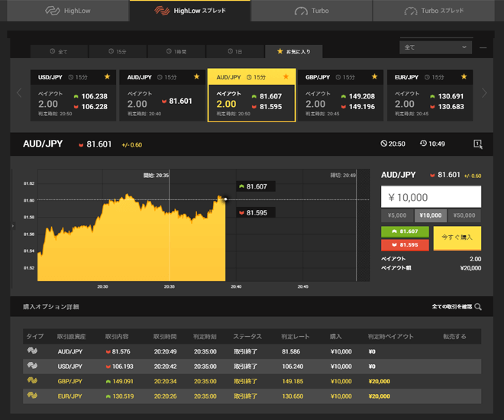The width and height of the screenshot is (504, 420).
Task: Collapse the asset carousel with the dash icon
Action: coord(483,47)
